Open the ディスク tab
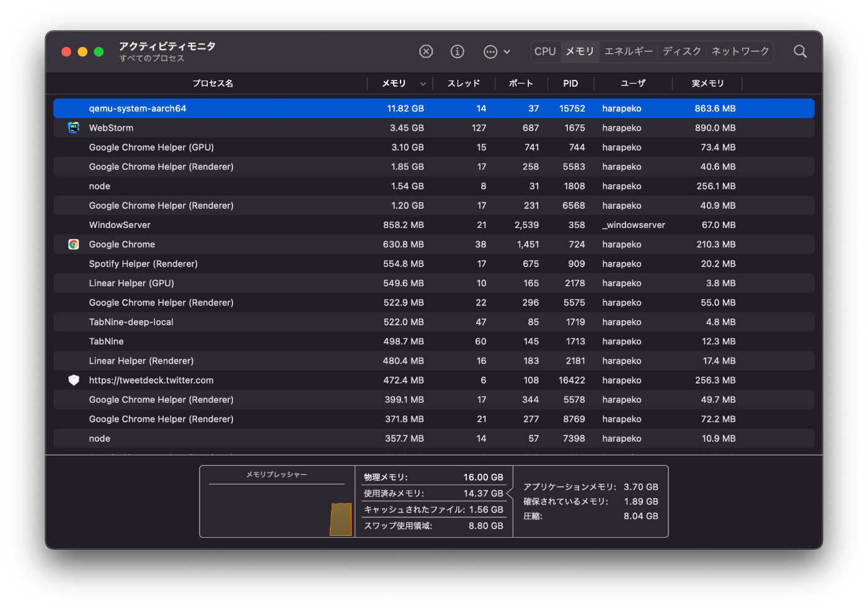Image resolution: width=868 pixels, height=609 pixels. [682, 51]
